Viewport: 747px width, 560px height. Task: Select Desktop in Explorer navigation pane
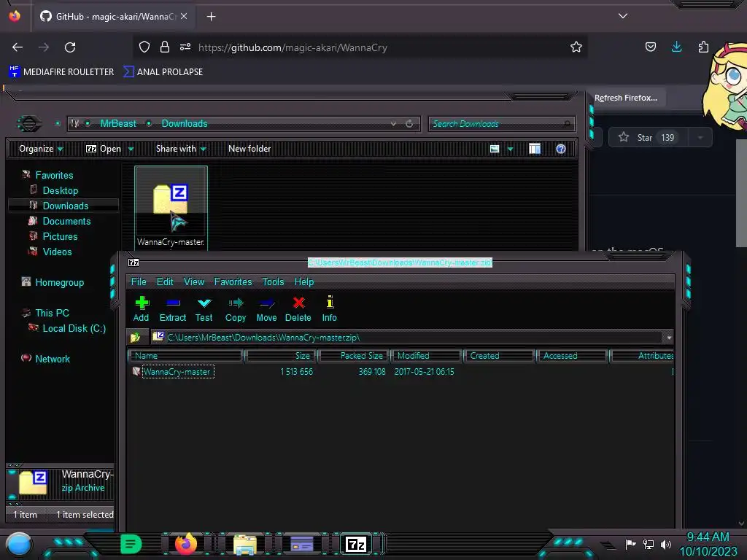coord(61,190)
